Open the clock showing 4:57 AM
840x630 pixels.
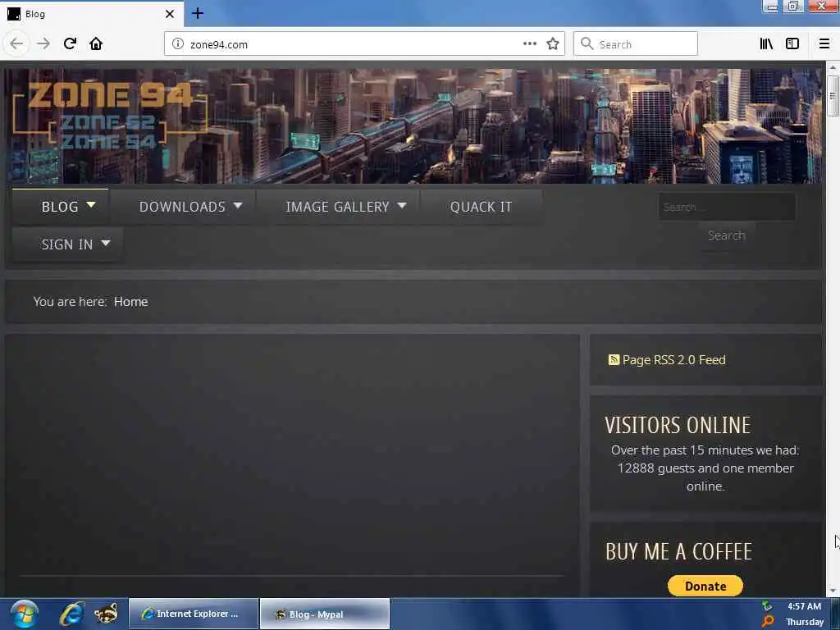click(x=804, y=606)
